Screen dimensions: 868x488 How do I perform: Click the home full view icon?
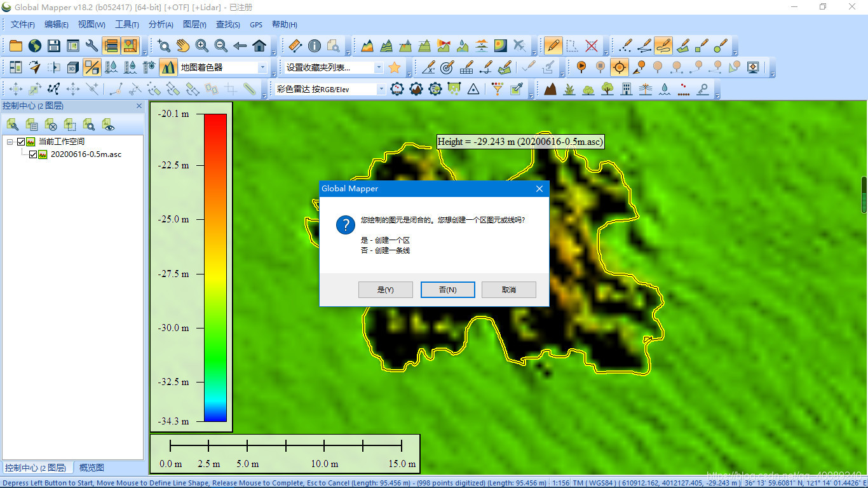point(259,46)
